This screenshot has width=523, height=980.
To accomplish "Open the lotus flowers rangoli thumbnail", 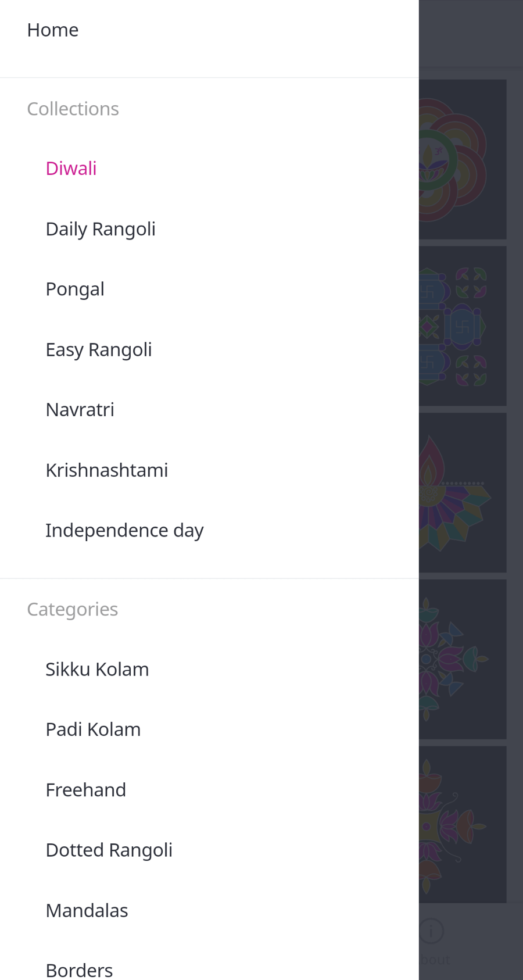I will [462, 659].
